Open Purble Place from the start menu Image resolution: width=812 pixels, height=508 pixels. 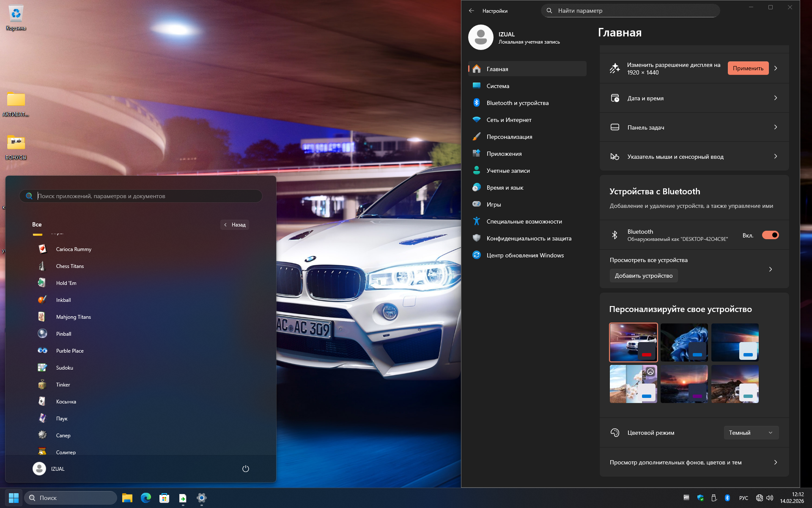[70, 351]
